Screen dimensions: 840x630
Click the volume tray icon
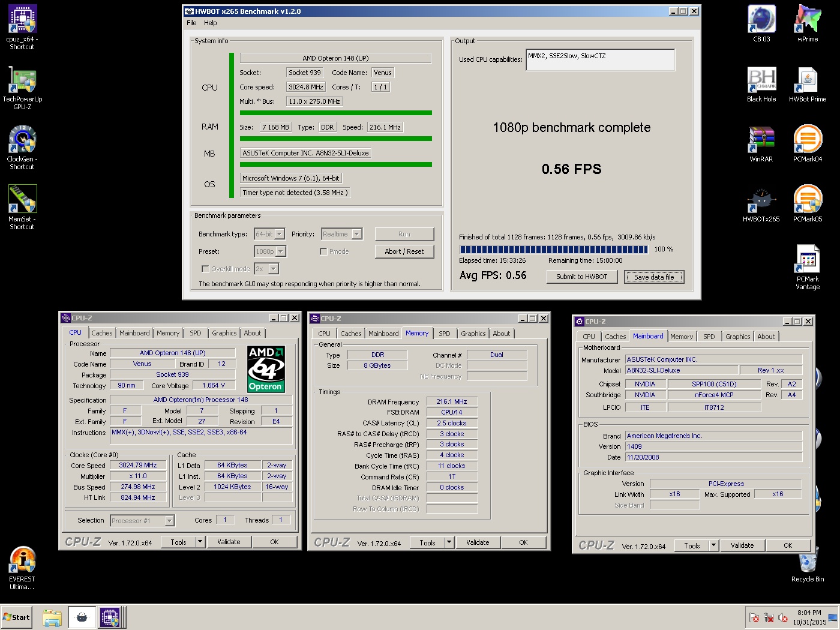click(x=782, y=617)
